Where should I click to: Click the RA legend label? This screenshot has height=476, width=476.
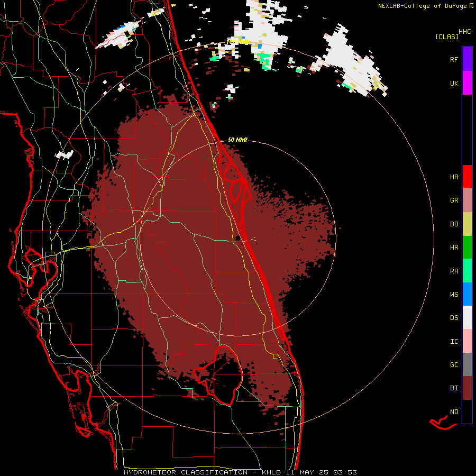[454, 271]
